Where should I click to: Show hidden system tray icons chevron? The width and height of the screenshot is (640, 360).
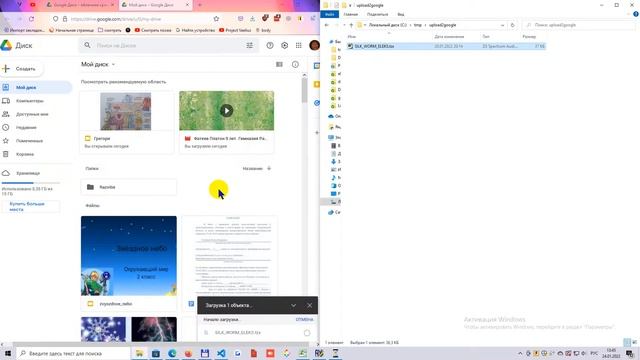(520, 353)
